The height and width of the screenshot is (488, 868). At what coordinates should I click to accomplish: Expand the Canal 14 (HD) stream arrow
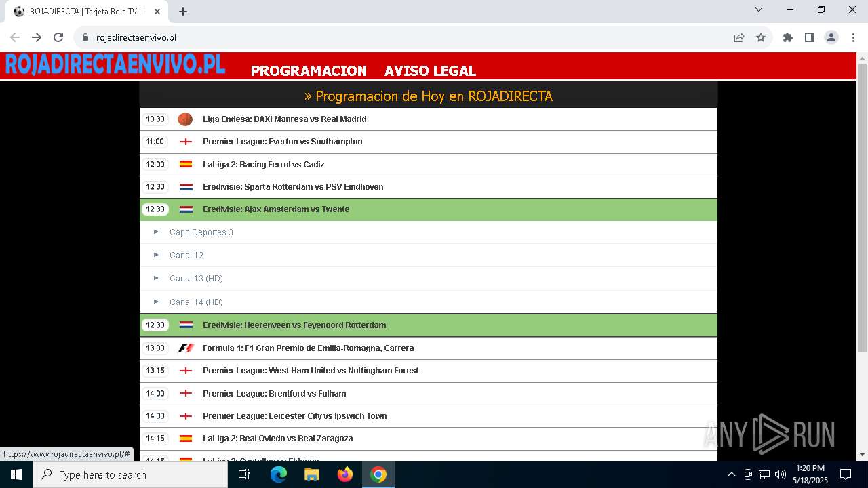(156, 302)
